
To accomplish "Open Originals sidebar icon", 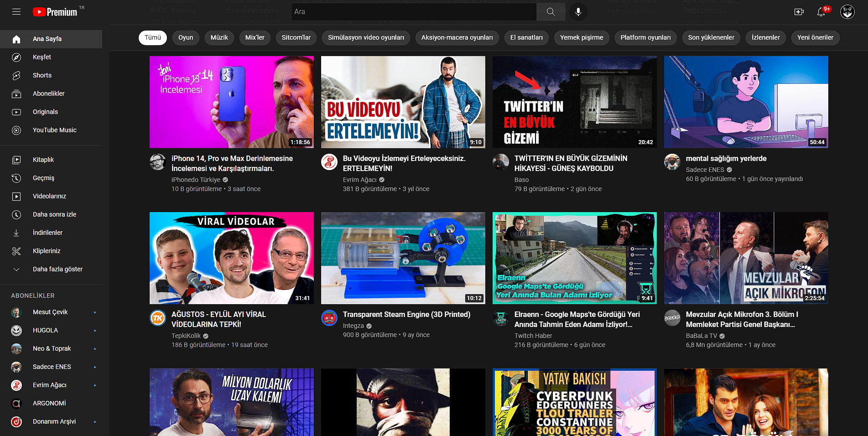I will tap(16, 112).
